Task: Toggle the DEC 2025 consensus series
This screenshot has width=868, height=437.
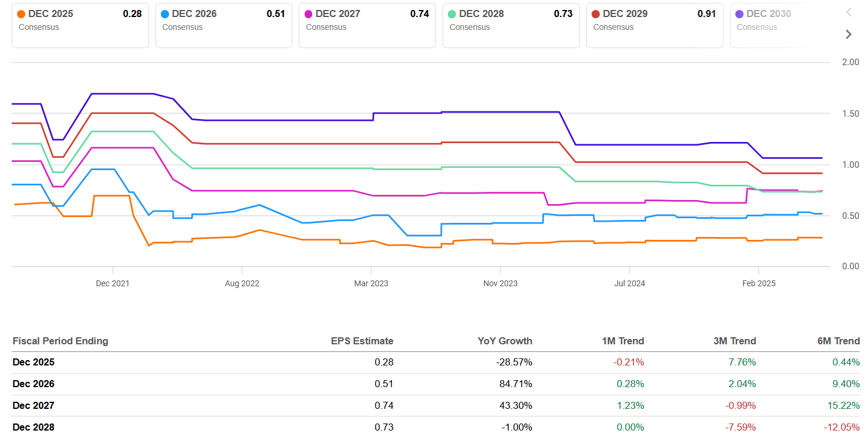Action: (80, 25)
